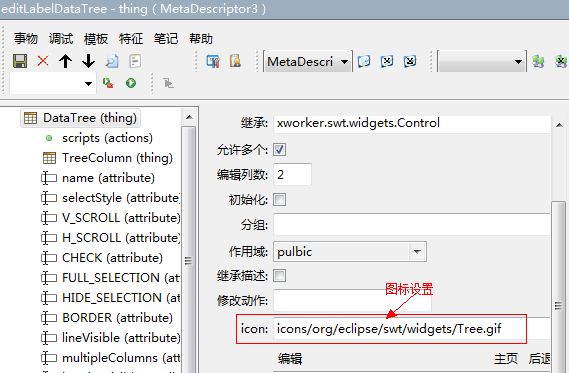Move item up with up arrow
Viewport: 569px width, 373px height.
click(65, 61)
